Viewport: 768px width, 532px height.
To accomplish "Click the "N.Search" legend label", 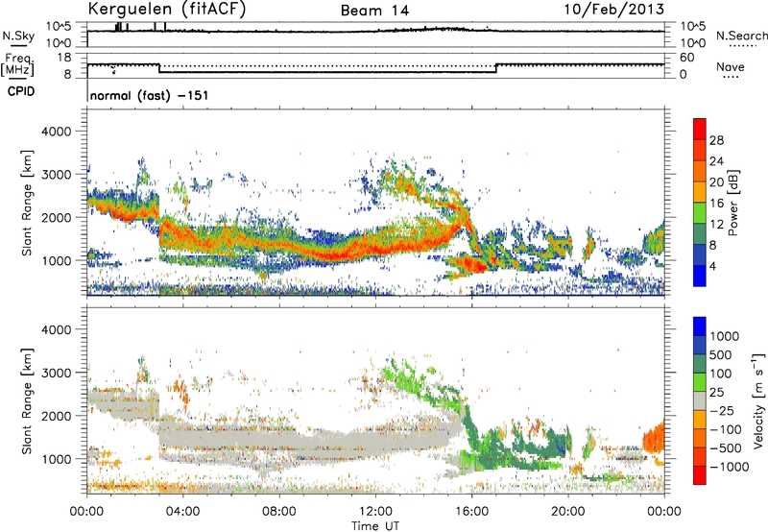I will click(x=741, y=36).
